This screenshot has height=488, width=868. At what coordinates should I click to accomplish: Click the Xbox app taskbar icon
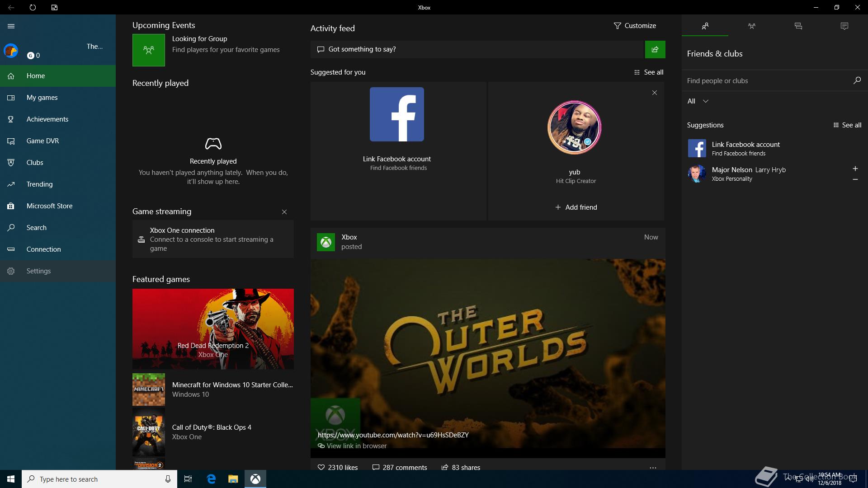pyautogui.click(x=255, y=479)
